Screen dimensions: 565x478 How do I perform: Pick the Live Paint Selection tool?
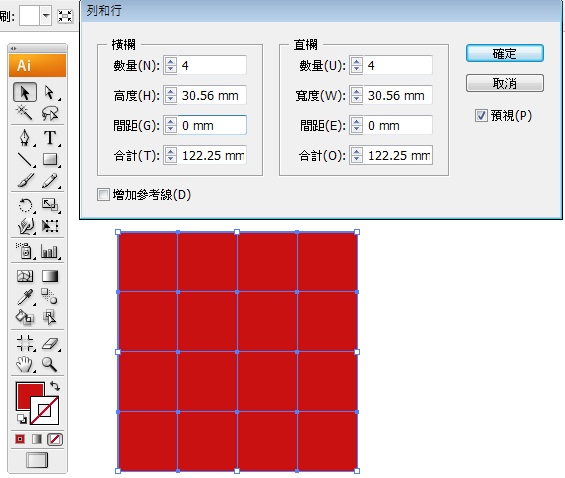click(x=50, y=317)
